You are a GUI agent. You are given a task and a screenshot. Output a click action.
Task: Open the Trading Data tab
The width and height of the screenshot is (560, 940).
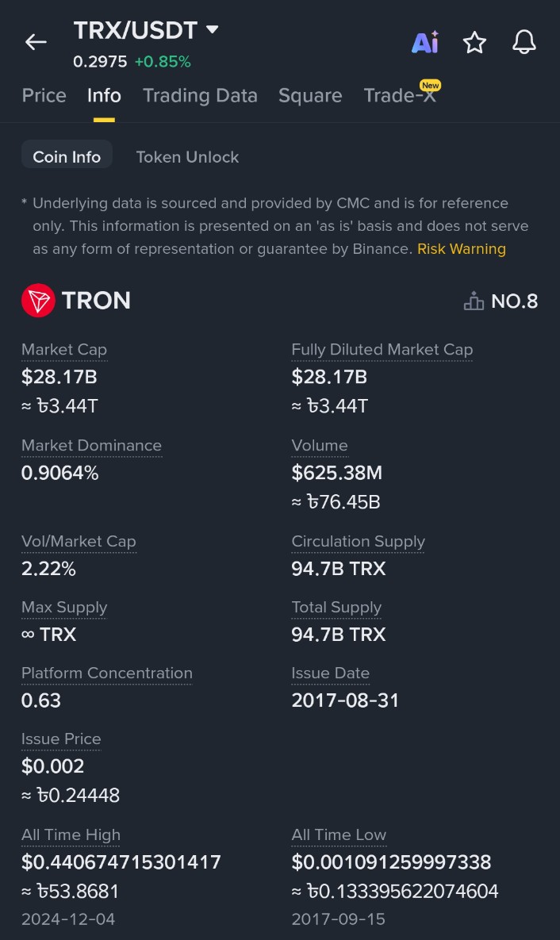coord(200,96)
